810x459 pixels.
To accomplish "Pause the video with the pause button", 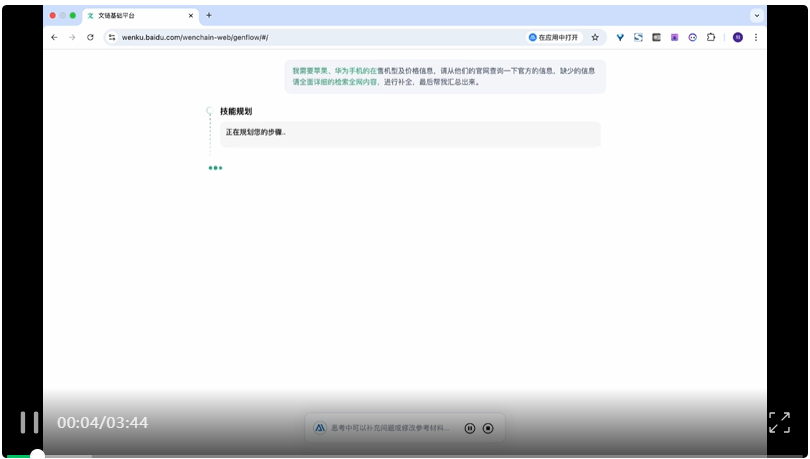I will point(29,422).
